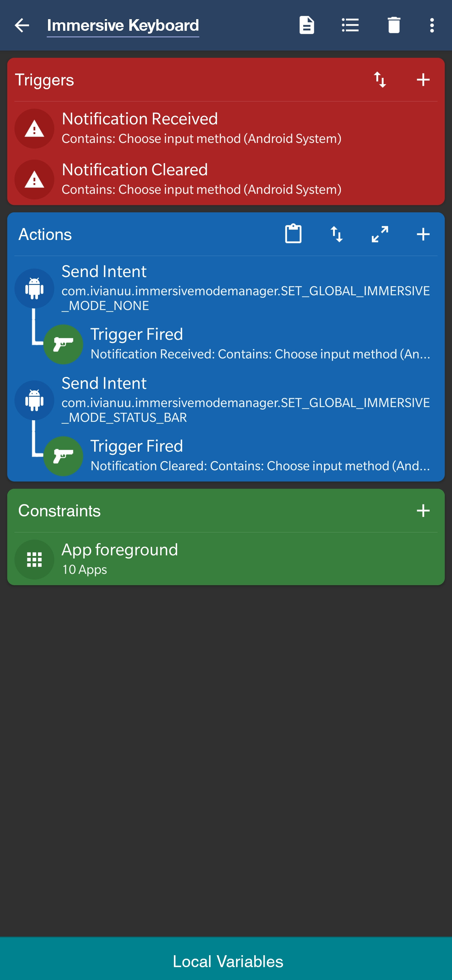Reorder actions with the sort arrows icon
The height and width of the screenshot is (980, 452).
click(336, 234)
